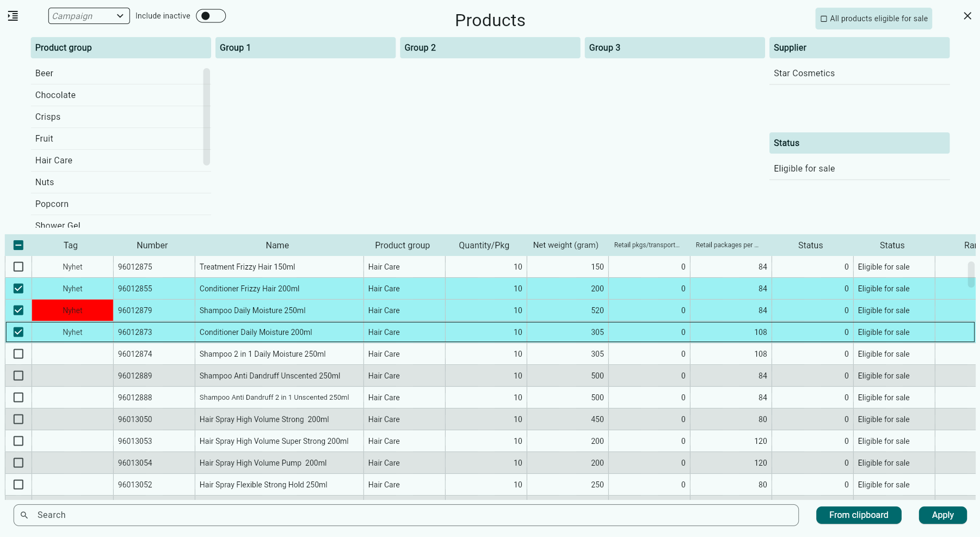Click the Group 2 filter header
Viewport: 980px width, 537px height.
pyautogui.click(x=490, y=48)
